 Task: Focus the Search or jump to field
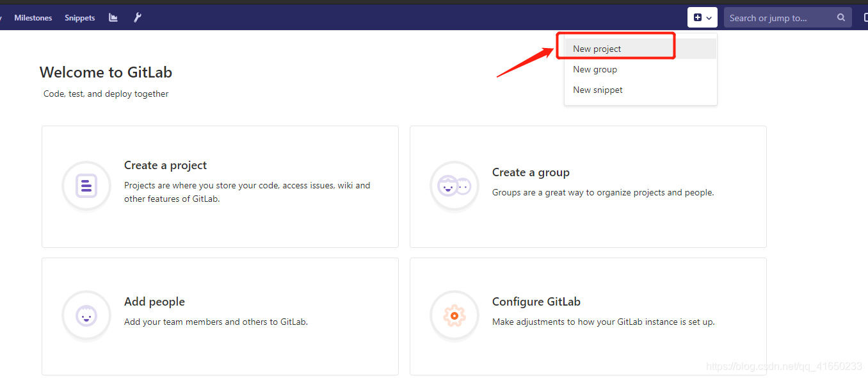click(x=788, y=18)
